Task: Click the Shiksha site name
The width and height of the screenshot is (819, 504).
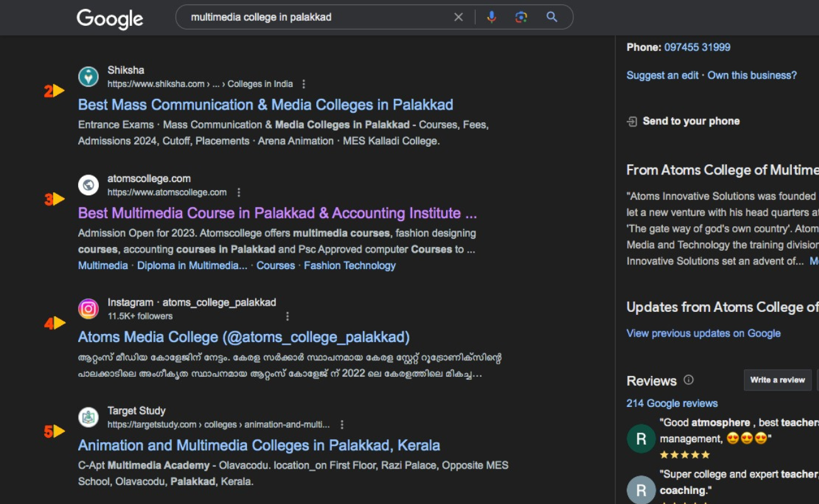Action: point(126,70)
